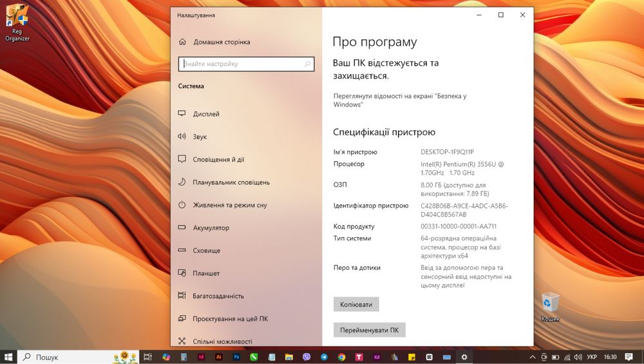Click the Settings gear taskbar icon

tap(464, 357)
